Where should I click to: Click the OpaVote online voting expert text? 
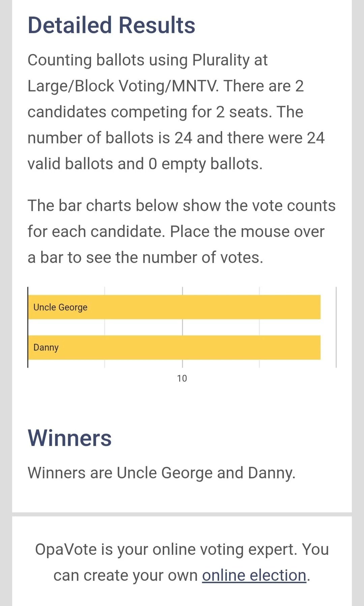(182, 562)
